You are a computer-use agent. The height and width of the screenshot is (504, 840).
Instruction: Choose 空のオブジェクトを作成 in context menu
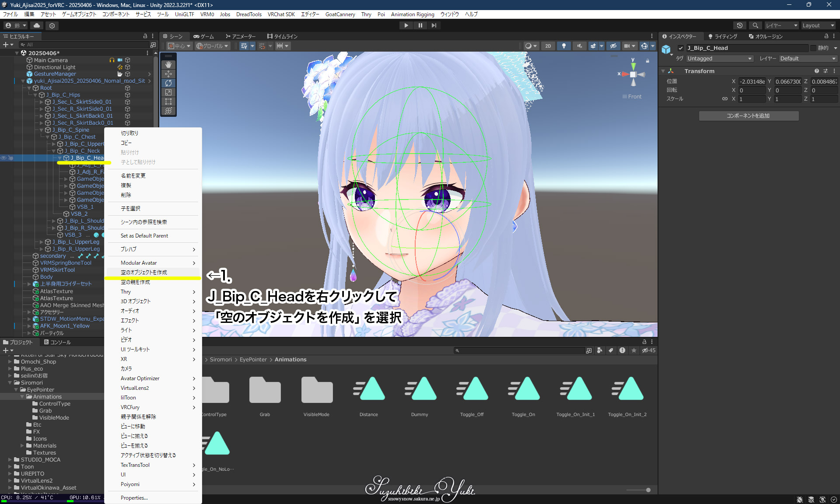(144, 273)
